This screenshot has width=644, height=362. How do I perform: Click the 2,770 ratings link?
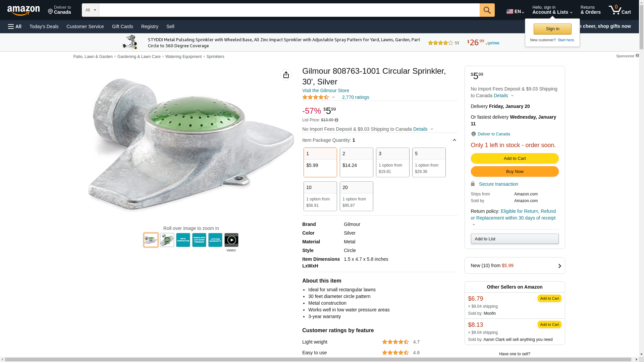356,97
